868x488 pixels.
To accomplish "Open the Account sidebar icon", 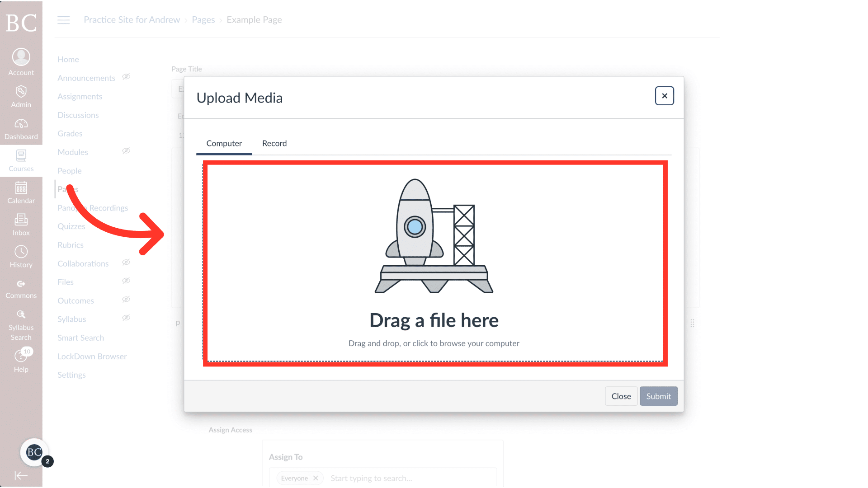I will (21, 56).
